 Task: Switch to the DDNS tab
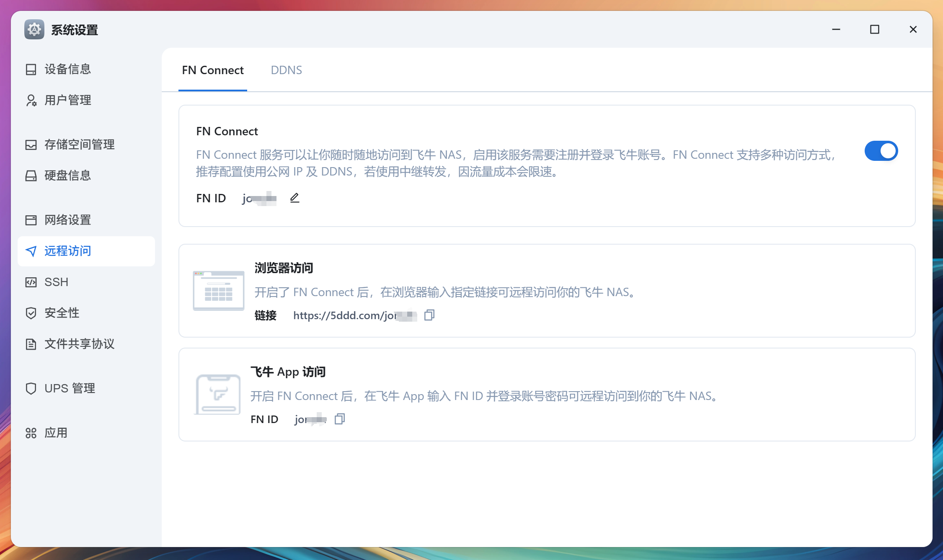point(287,70)
